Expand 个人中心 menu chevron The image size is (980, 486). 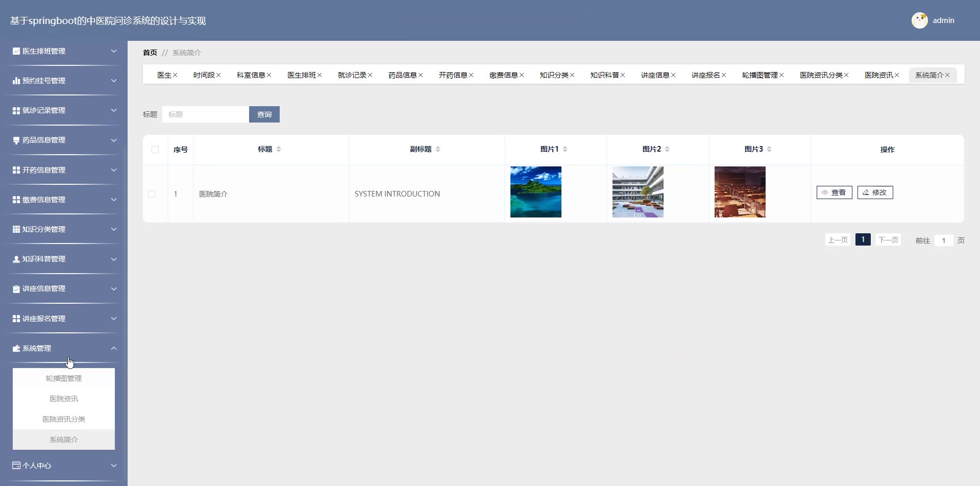coord(114,466)
